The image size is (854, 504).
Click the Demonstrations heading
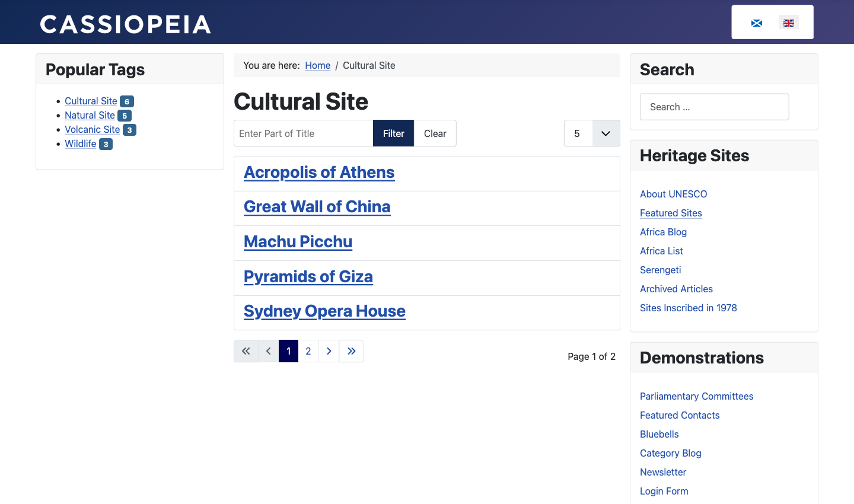click(x=702, y=358)
